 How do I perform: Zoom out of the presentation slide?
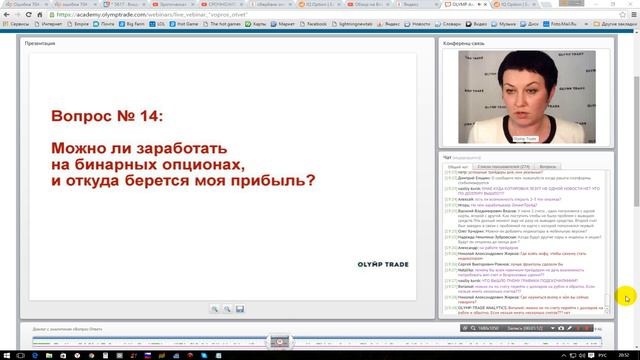pos(227,309)
